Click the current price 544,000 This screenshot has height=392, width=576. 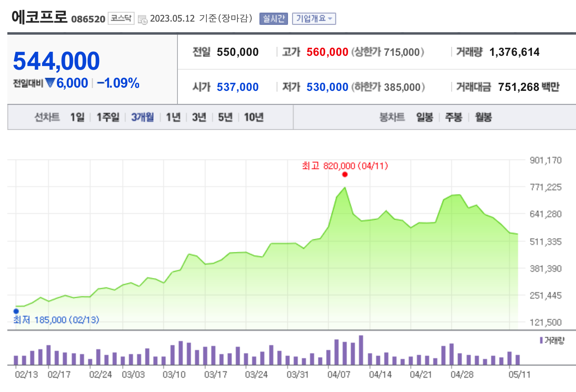[x=56, y=61]
